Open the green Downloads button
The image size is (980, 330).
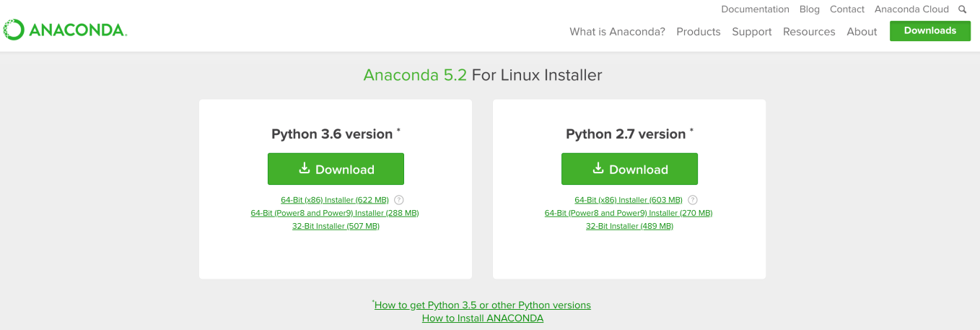[x=929, y=31]
